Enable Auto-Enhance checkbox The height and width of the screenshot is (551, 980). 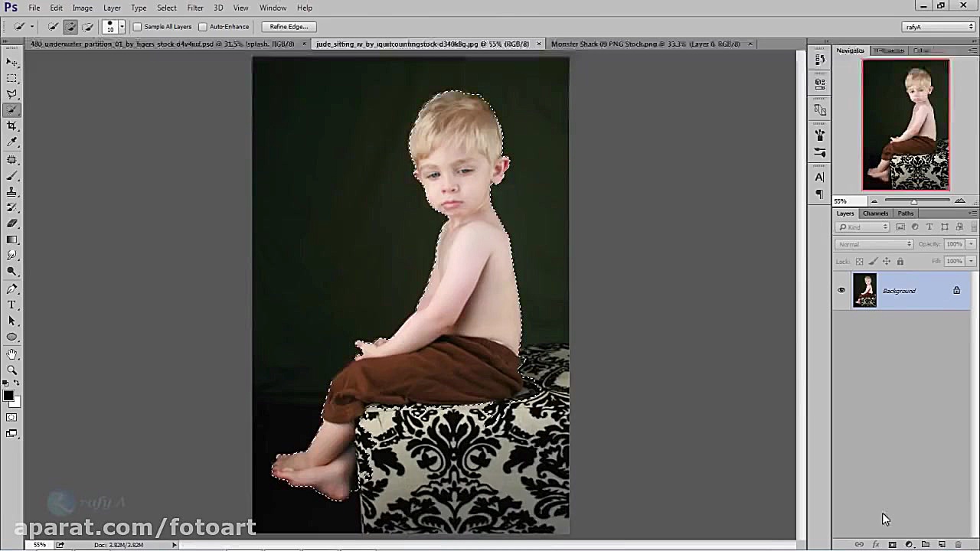pyautogui.click(x=203, y=27)
